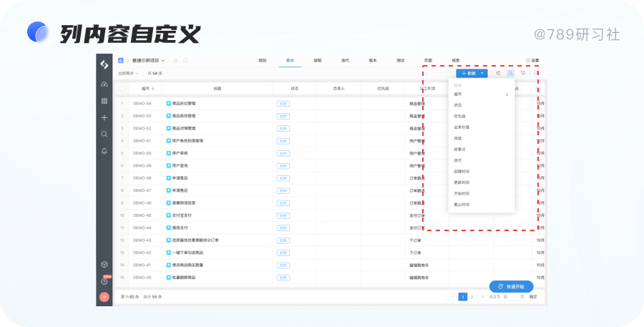Viewport: 644px width, 327px height.
Task: Switch to the 版本 tab
Action: click(373, 60)
